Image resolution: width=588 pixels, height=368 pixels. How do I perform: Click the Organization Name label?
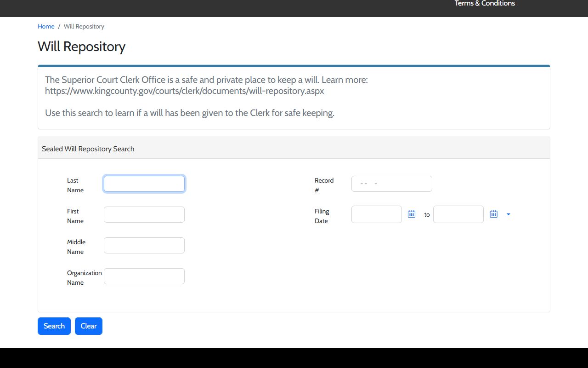[85, 278]
